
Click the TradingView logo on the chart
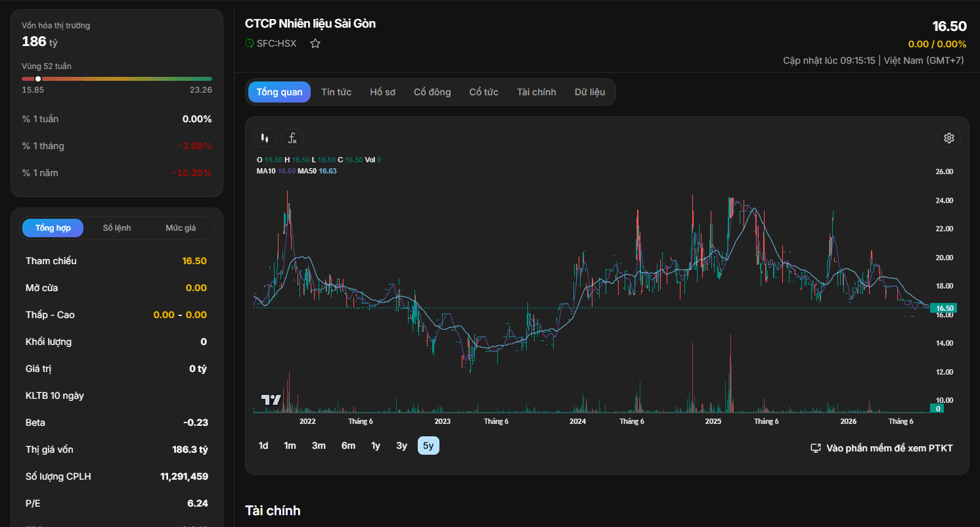coord(271,400)
